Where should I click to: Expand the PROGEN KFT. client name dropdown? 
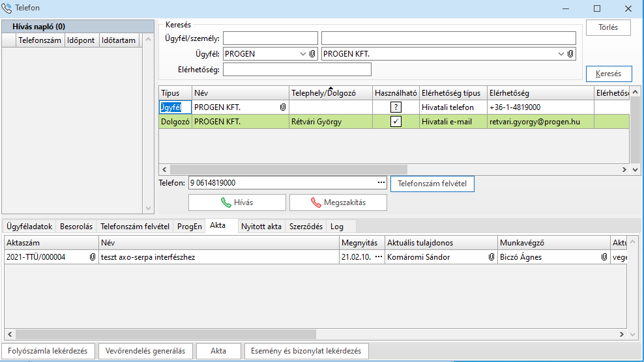tap(561, 54)
